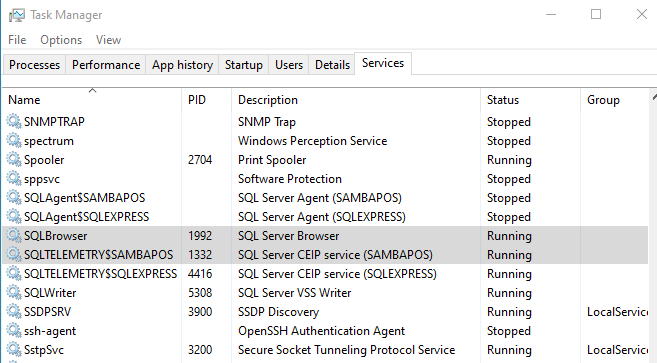Switch to the Details tab
Screen dimensions: 657x363
coord(332,65)
